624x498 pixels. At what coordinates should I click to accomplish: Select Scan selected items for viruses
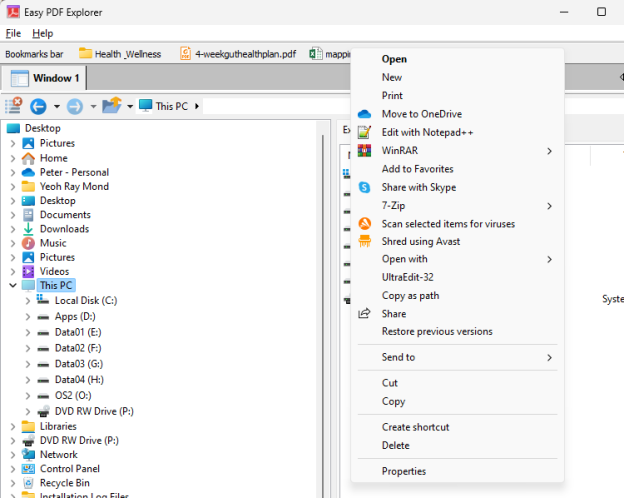click(448, 224)
